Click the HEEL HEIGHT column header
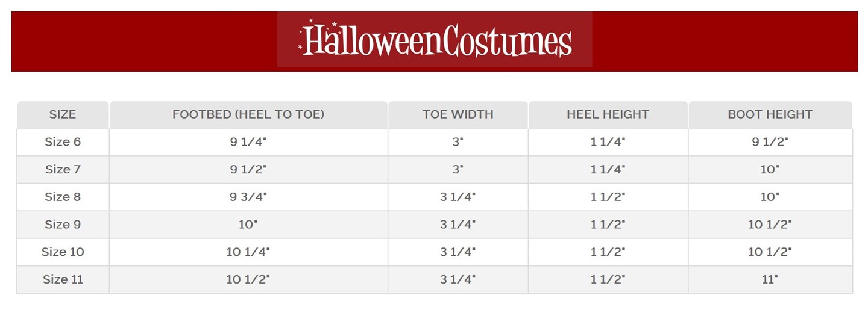The height and width of the screenshot is (310, 868). (x=608, y=114)
